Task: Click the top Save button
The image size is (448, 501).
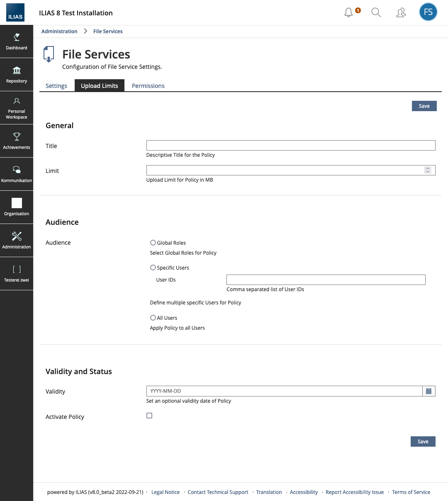Action: (x=424, y=106)
